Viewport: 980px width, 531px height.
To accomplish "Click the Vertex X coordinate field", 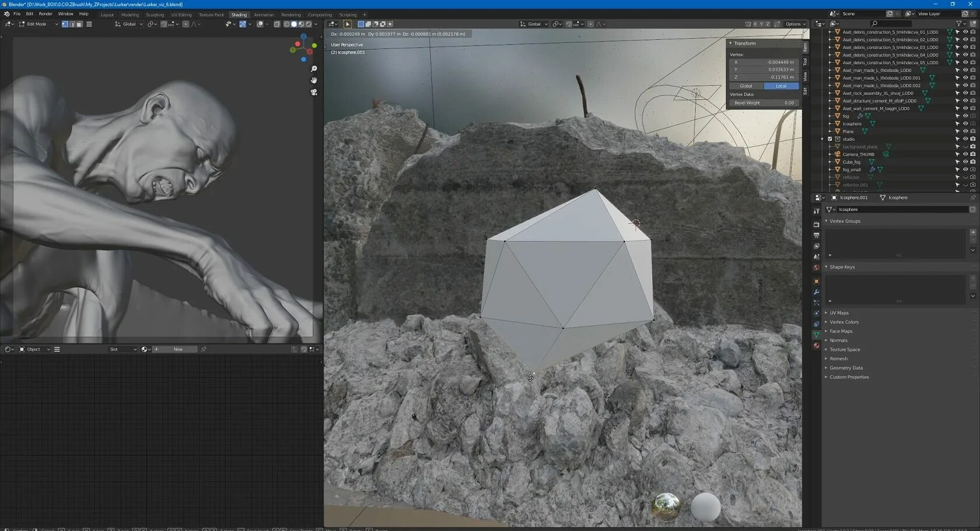I will (x=764, y=62).
